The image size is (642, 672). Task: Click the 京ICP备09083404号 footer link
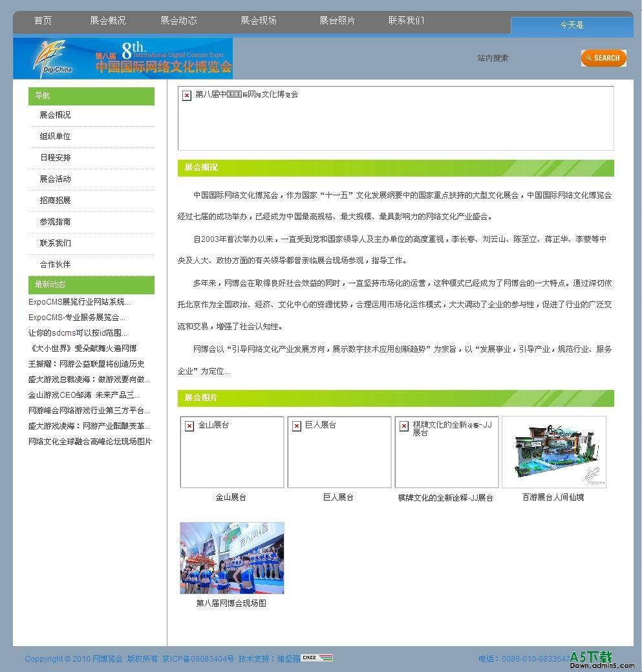198,659
